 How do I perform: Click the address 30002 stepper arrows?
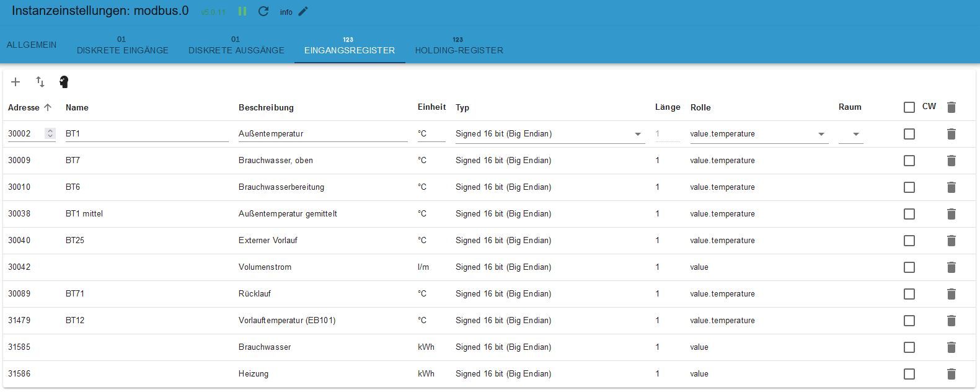pos(50,134)
